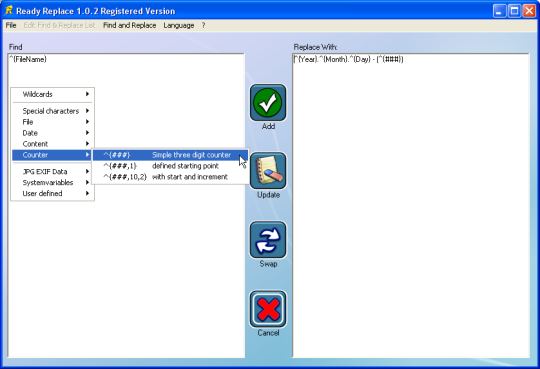Click the Swap label
This screenshot has height=369, width=540.
click(x=268, y=264)
